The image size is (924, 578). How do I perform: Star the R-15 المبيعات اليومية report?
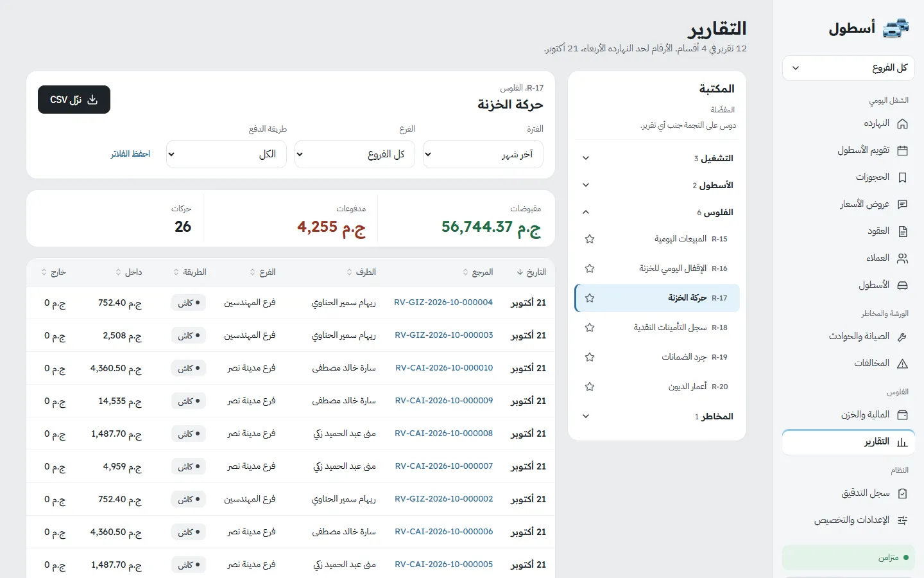click(590, 239)
